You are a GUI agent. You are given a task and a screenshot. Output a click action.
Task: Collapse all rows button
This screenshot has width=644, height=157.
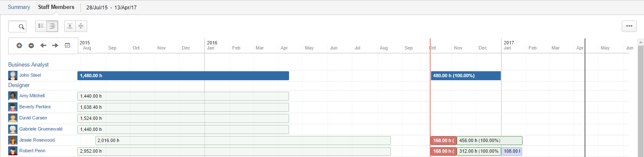tap(81, 26)
